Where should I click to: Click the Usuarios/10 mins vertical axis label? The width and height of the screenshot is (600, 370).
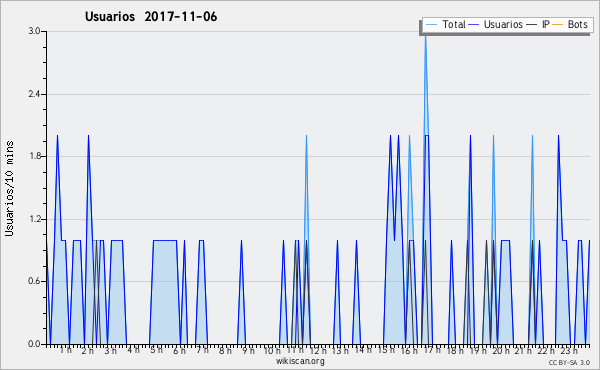[x=9, y=189]
